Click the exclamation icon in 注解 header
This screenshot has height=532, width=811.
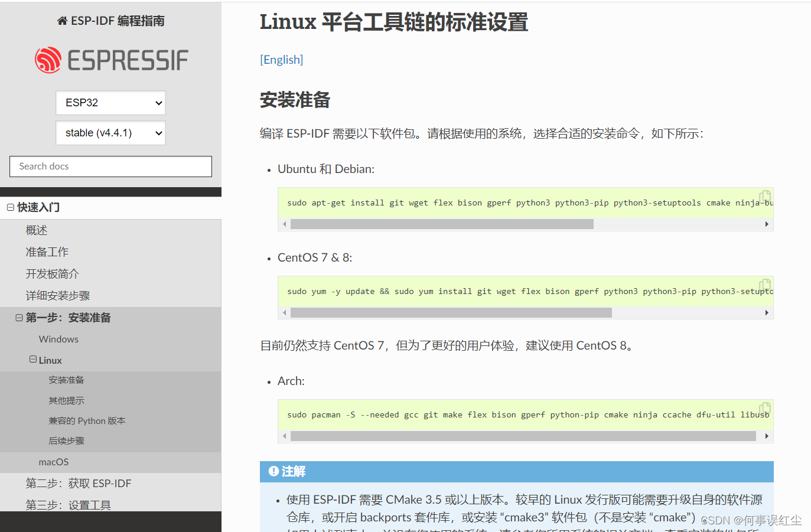coord(273,471)
